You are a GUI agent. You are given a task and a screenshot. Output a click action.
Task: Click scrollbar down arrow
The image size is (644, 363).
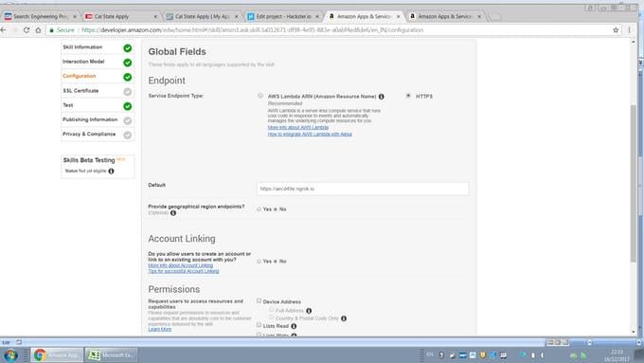pos(634,332)
